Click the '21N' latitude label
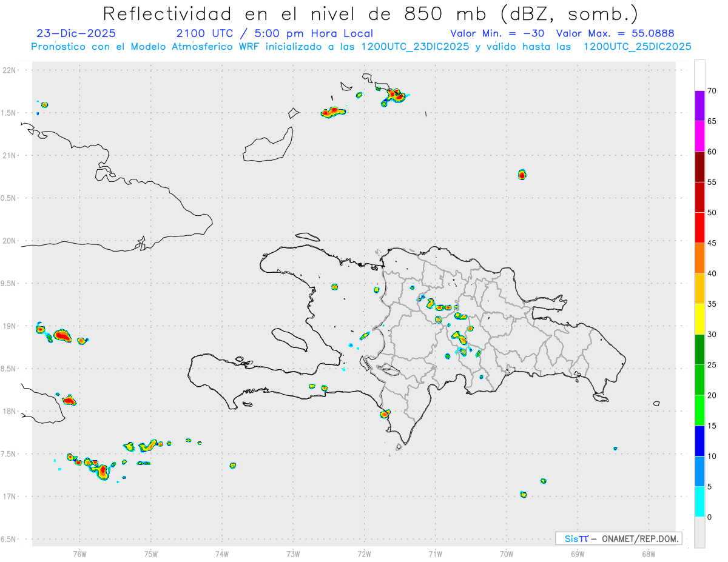 10,155
